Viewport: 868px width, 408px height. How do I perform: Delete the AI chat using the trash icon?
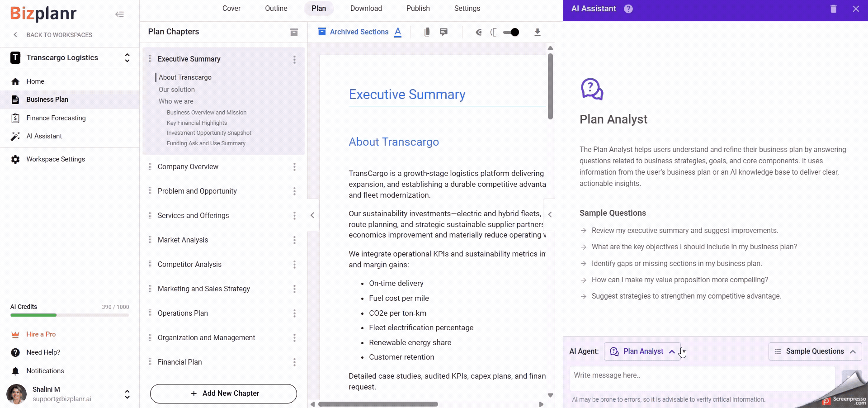[834, 9]
